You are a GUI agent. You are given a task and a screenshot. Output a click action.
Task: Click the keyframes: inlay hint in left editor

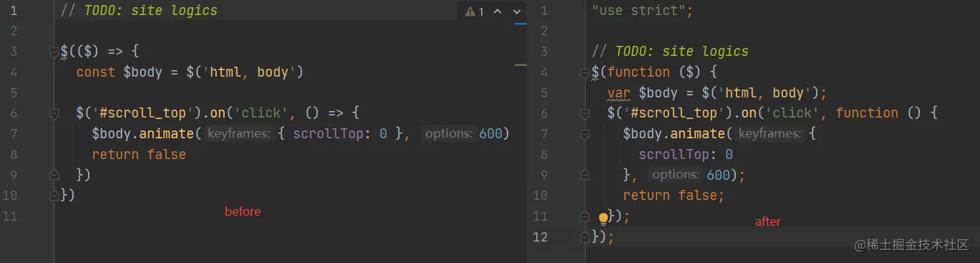238,134
